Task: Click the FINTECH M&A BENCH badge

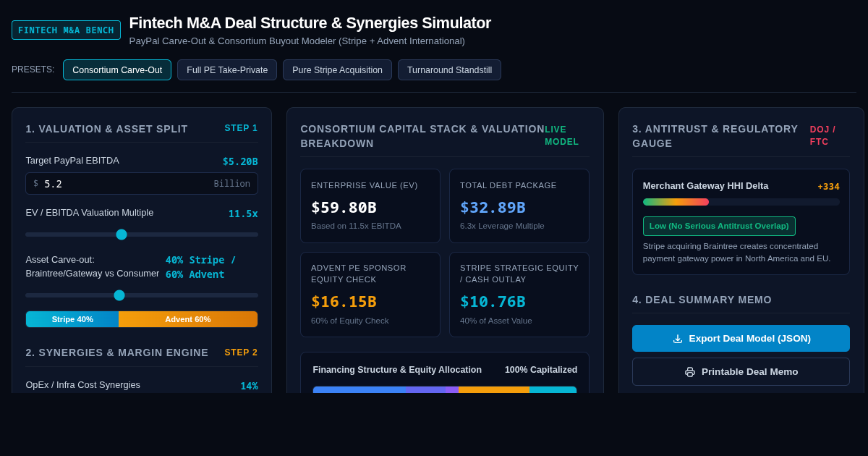Action: point(66,30)
